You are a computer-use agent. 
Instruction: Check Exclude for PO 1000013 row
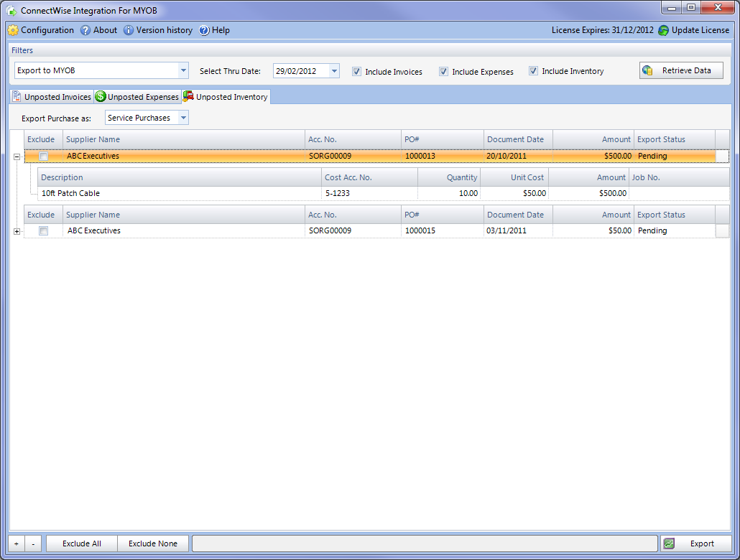(43, 156)
